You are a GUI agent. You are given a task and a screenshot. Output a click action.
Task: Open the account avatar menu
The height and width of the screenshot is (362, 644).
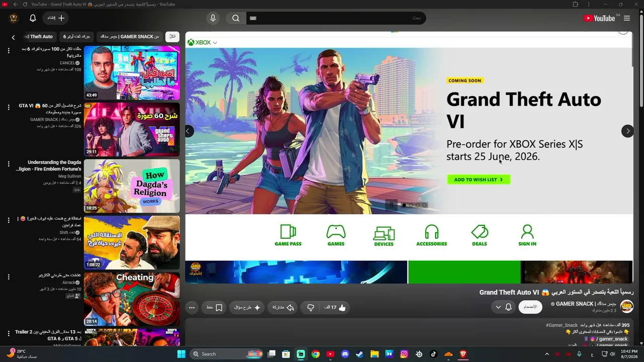point(14,18)
